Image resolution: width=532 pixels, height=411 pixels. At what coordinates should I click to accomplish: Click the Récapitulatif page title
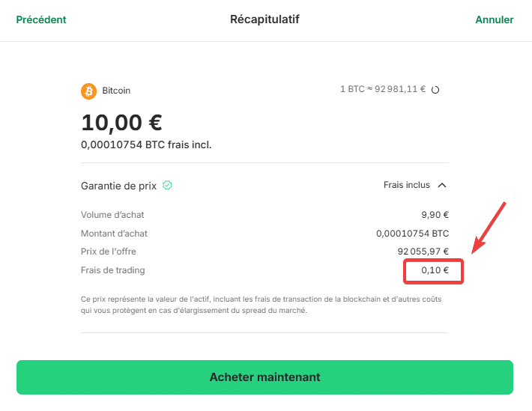tap(265, 19)
